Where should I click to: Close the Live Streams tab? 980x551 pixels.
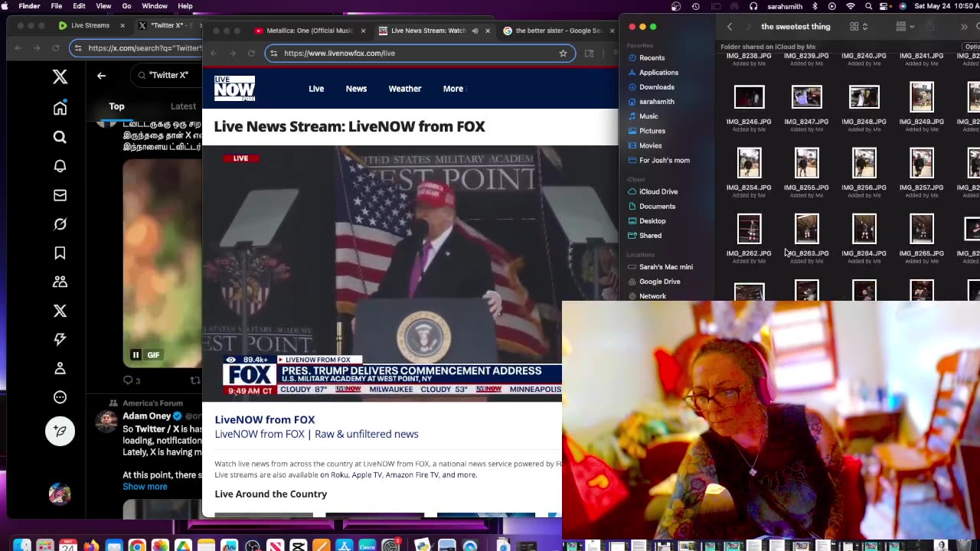122,25
